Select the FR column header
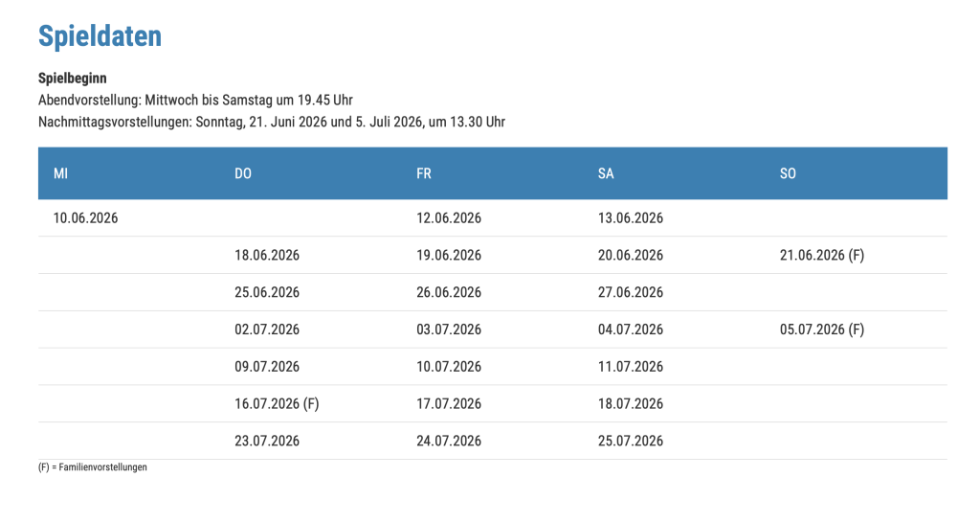980x523 pixels. [x=424, y=173]
